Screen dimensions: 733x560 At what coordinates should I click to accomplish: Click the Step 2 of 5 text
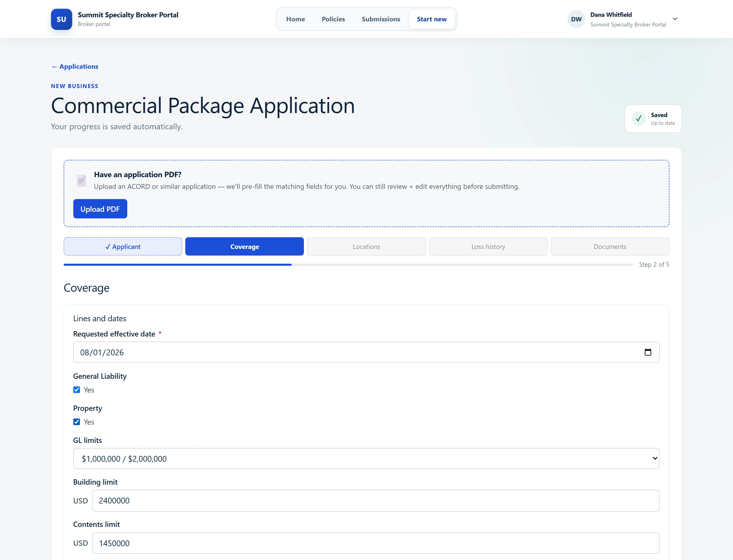(x=654, y=265)
